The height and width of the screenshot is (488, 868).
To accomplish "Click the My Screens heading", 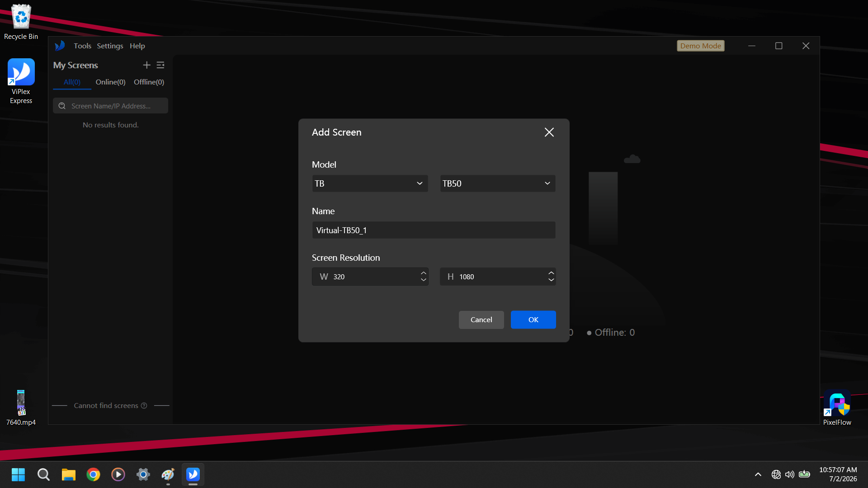I will [75, 66].
